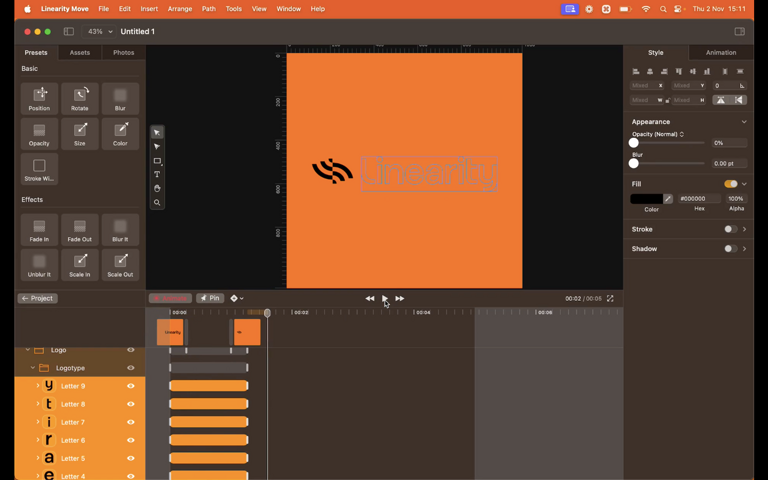
Task: Enable the Shadow switch
Action: (x=731, y=248)
